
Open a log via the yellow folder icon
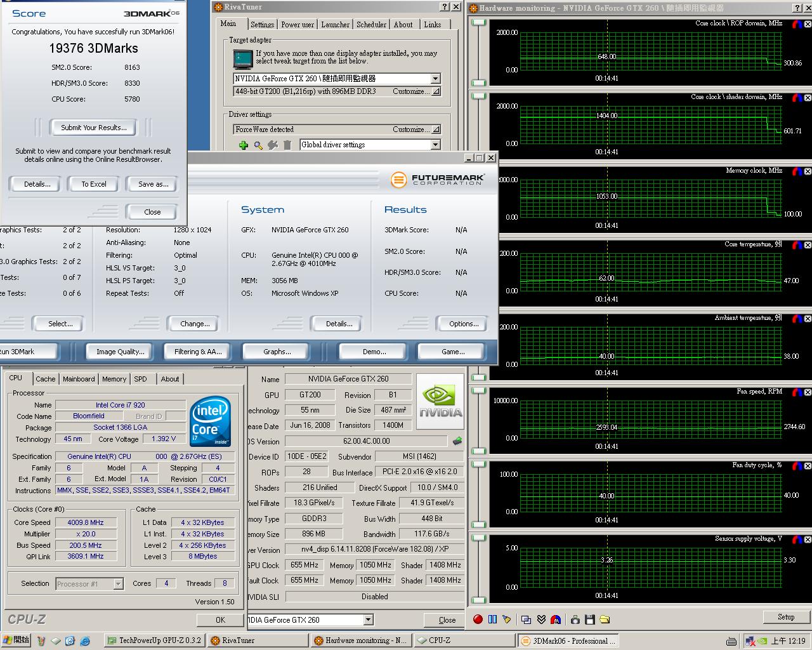click(x=605, y=620)
